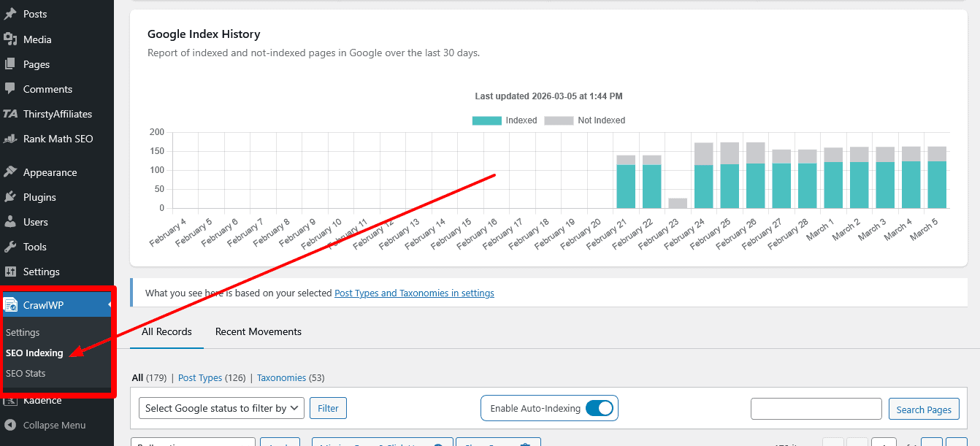This screenshot has width=980, height=446.
Task: Open the Bulk actions dropdown
Action: coord(193,442)
